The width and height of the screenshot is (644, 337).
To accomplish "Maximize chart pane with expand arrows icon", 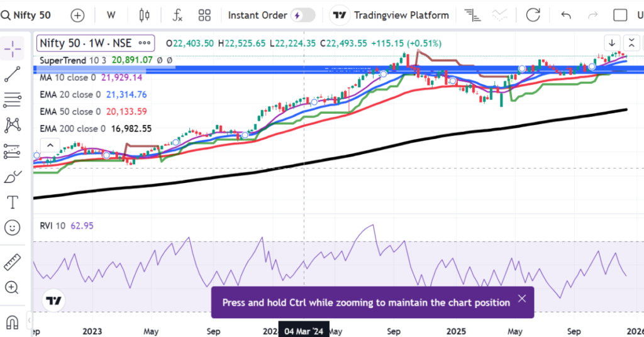I will tap(632, 43).
